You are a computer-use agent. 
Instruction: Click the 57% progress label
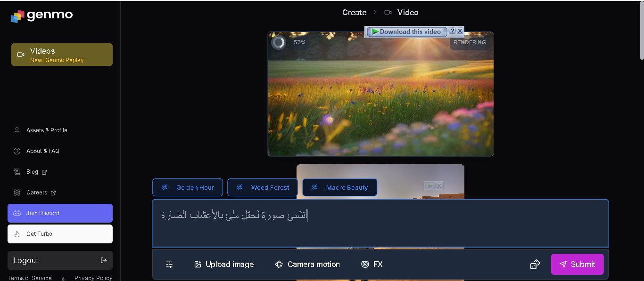click(299, 42)
